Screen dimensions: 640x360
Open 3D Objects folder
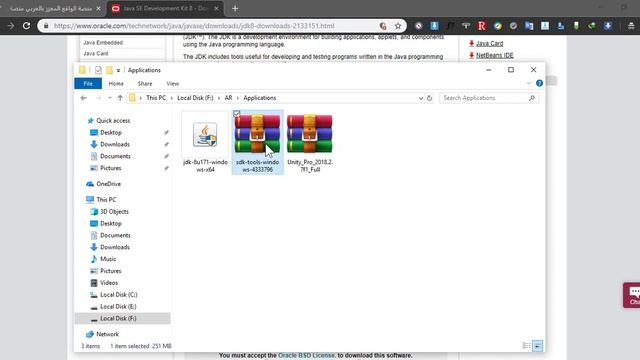tap(114, 212)
